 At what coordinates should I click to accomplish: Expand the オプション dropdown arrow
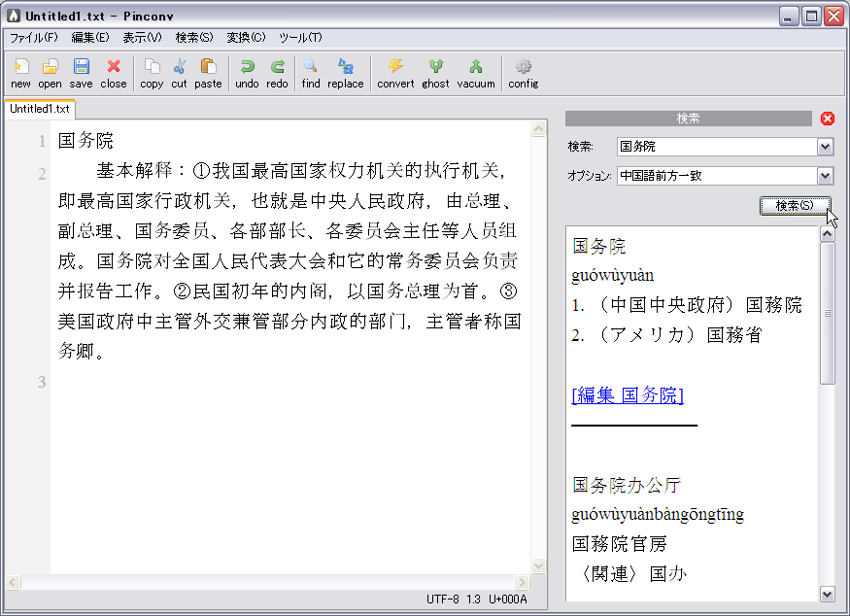tap(825, 176)
